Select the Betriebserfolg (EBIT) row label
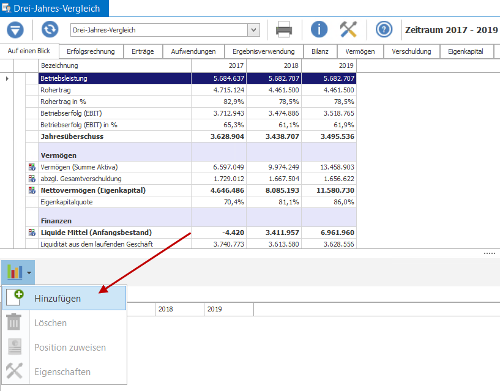This screenshot has height=391, width=500. coord(71,113)
